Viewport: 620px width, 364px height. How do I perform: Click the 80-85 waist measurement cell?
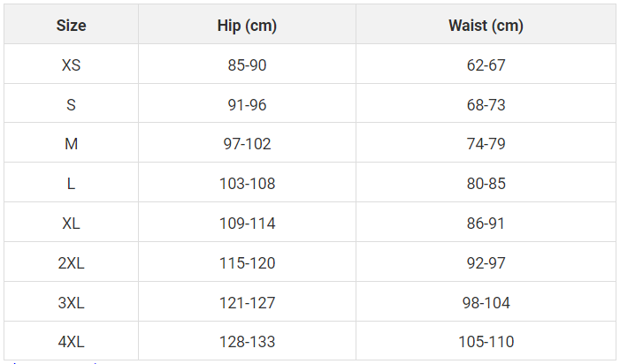point(486,182)
